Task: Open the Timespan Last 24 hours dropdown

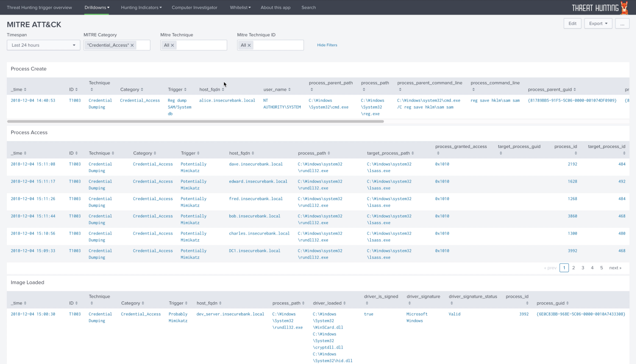Action: (44, 45)
